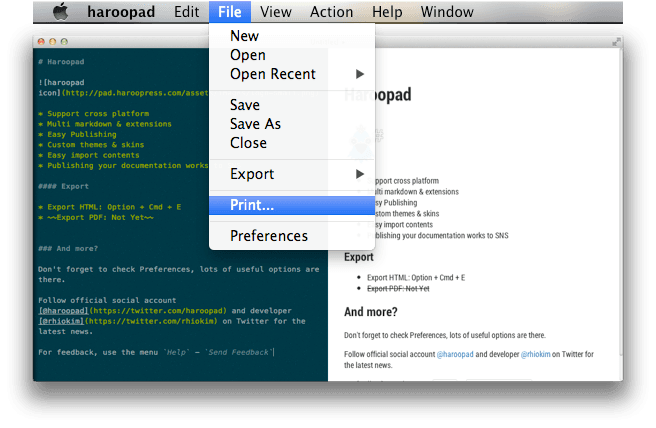Image resolution: width=656 pixels, height=428 pixels.
Task: Select the Open item in File menu
Action: pyautogui.click(x=248, y=55)
